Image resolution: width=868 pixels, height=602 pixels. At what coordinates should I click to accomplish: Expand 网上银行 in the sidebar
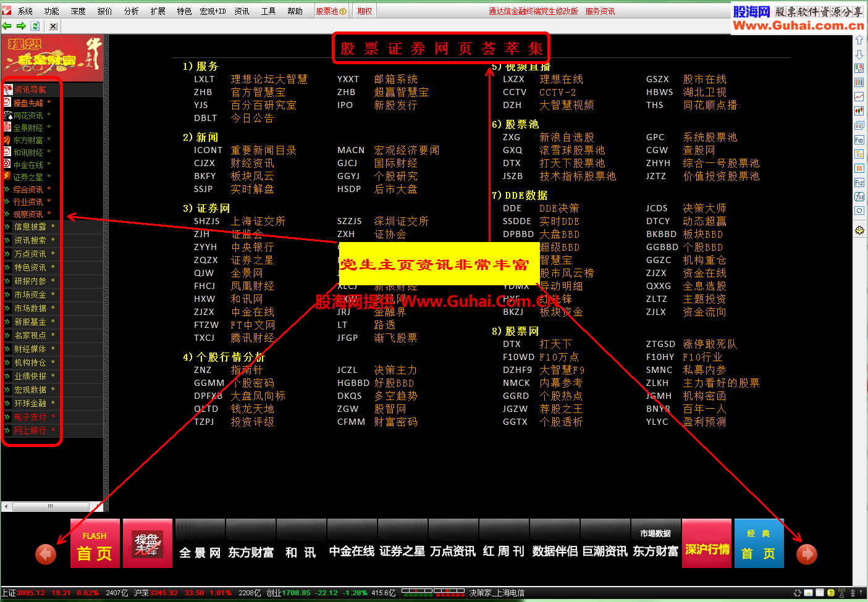pos(30,430)
